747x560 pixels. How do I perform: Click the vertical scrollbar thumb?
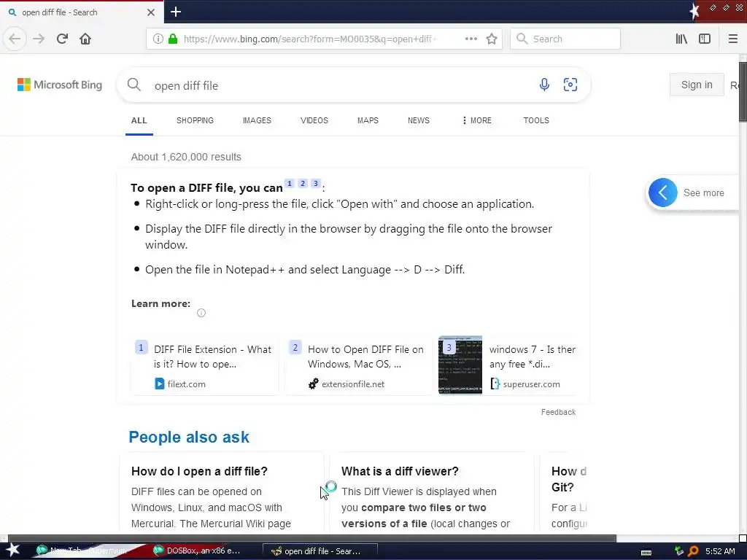coord(743,91)
